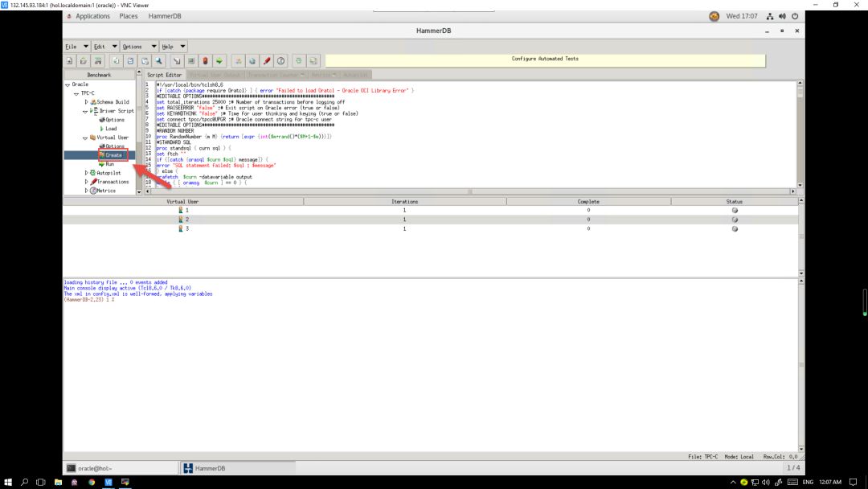The image size is (868, 489).
Task: Switch to the Script Editor tab
Action: tap(164, 75)
